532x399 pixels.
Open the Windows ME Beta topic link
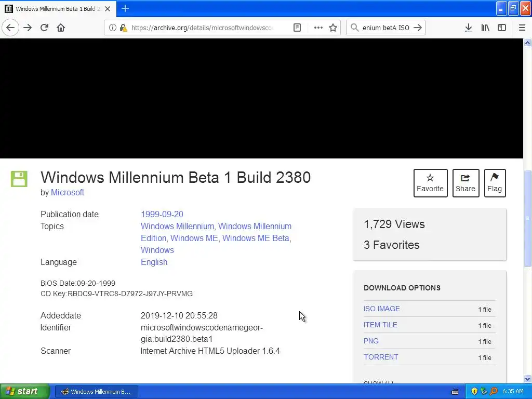pos(256,238)
